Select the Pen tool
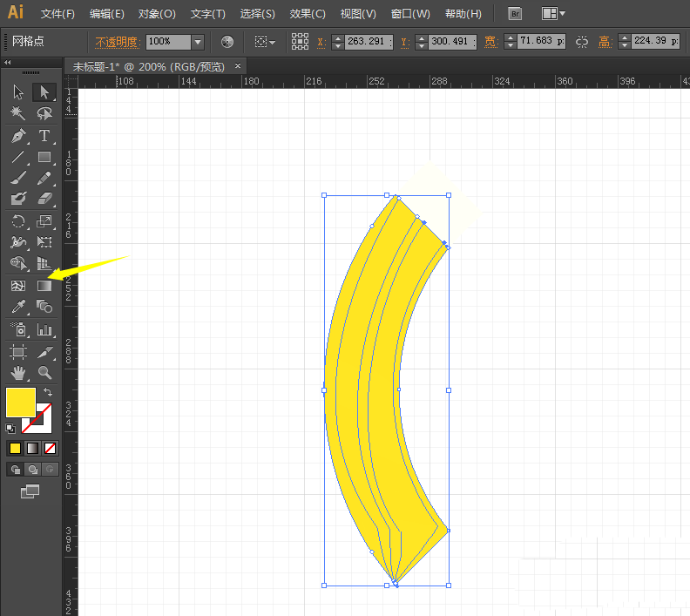The width and height of the screenshot is (690, 616). [x=18, y=136]
